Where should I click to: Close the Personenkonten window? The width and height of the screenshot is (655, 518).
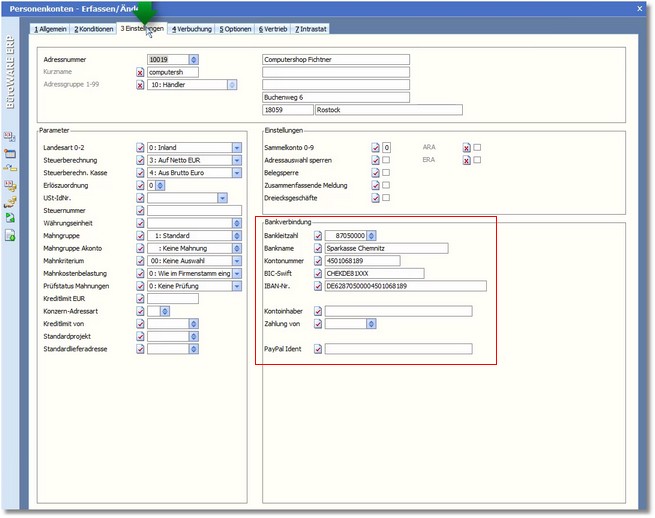pyautogui.click(x=640, y=8)
